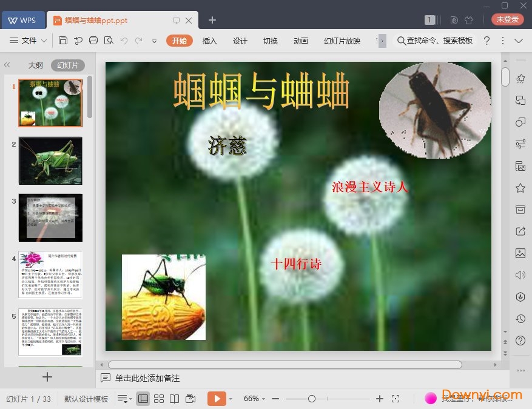Click the 未登录 login button
532x409 pixels.
pos(507,19)
